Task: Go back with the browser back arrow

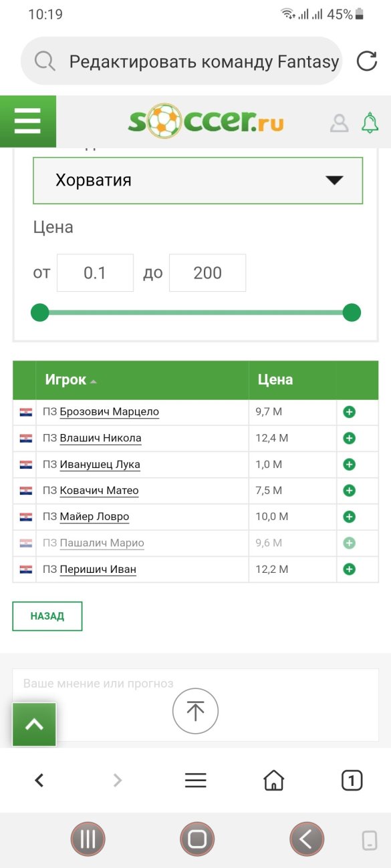Action: click(x=39, y=780)
